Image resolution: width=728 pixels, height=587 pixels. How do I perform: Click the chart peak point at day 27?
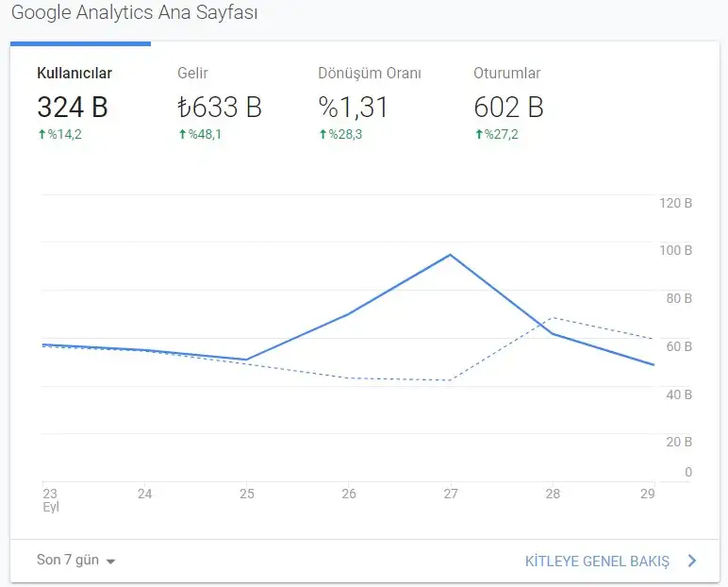click(451, 255)
